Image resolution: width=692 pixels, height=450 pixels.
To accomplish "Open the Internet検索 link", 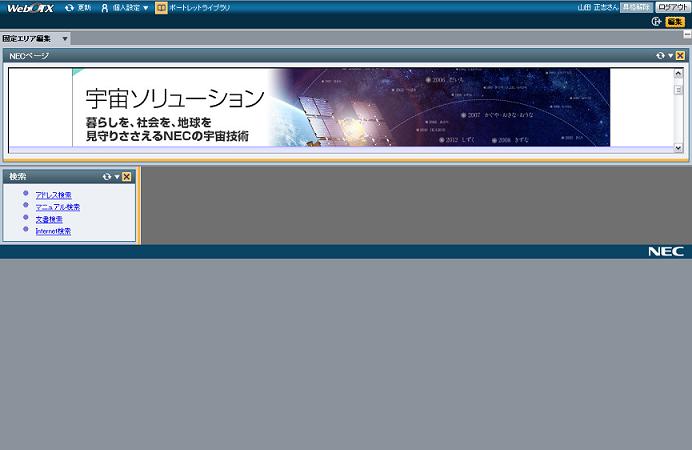I will pos(53,231).
